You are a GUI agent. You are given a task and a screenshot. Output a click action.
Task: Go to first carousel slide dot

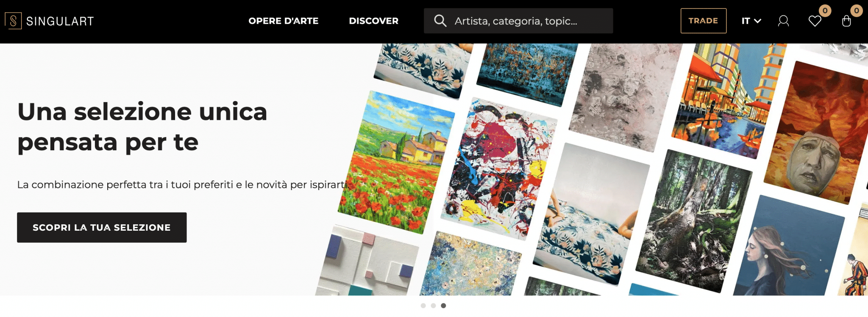(423, 306)
